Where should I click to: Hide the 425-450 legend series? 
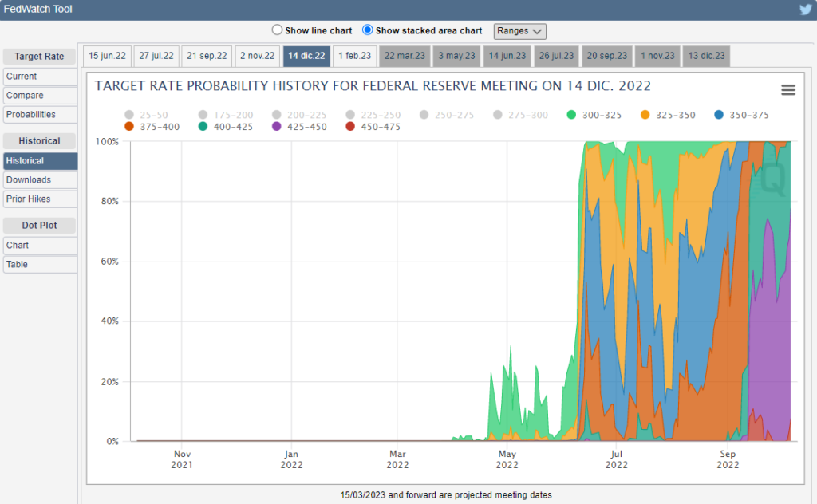[300, 127]
